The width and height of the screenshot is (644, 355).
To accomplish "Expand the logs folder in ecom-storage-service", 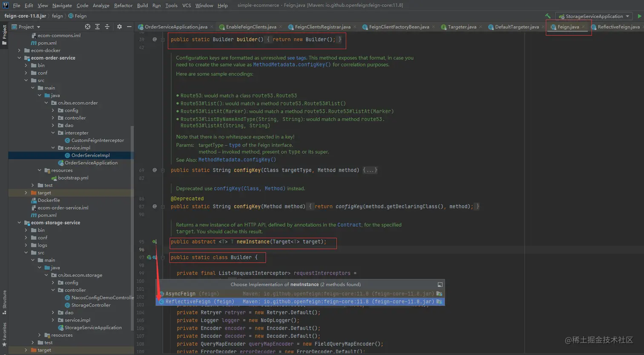I will [26, 245].
